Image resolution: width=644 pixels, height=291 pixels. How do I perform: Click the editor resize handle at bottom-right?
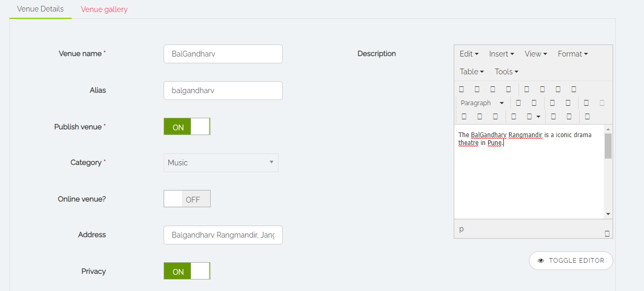(x=607, y=233)
